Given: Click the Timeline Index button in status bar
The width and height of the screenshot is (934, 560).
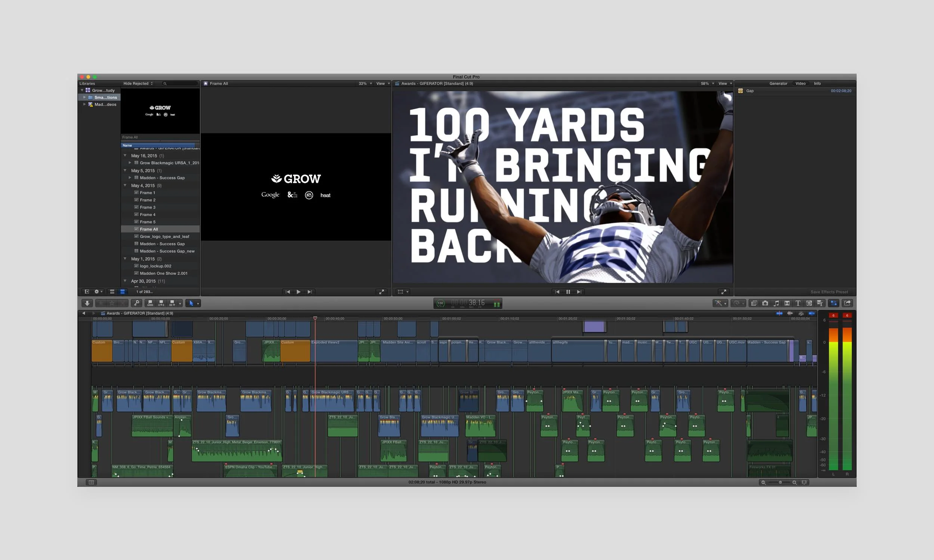Looking at the screenshot, I should (x=92, y=482).
